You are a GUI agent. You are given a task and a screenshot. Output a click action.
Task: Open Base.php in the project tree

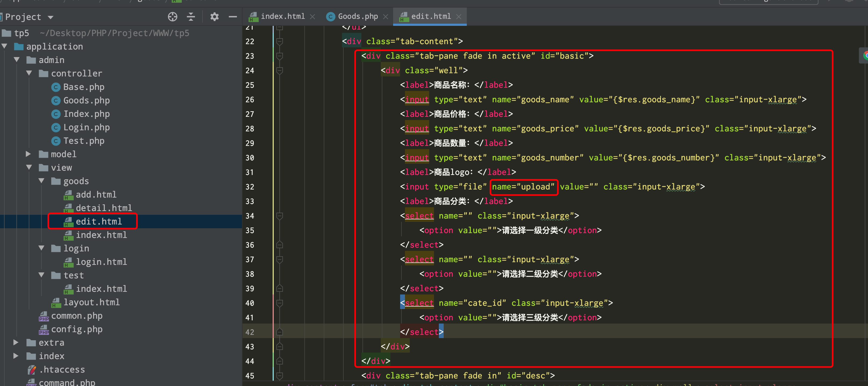coord(84,87)
